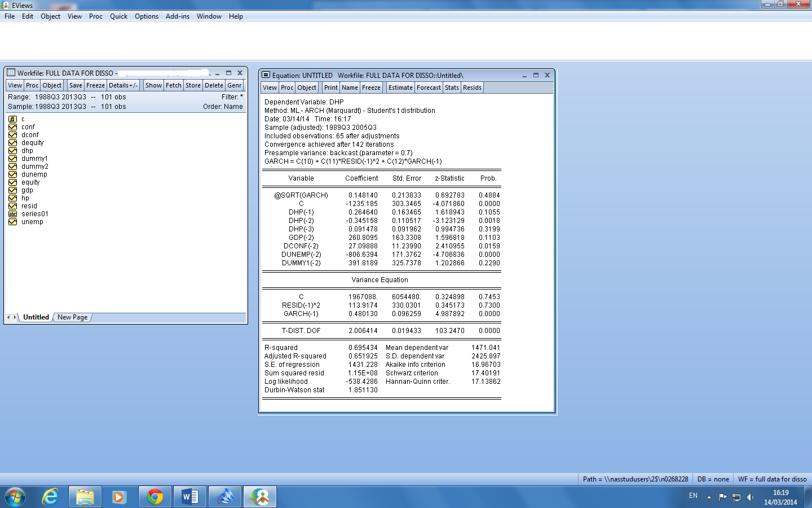Viewport: 812px width, 508px height.
Task: Open the Object menu in the main menu bar
Action: [x=50, y=16]
